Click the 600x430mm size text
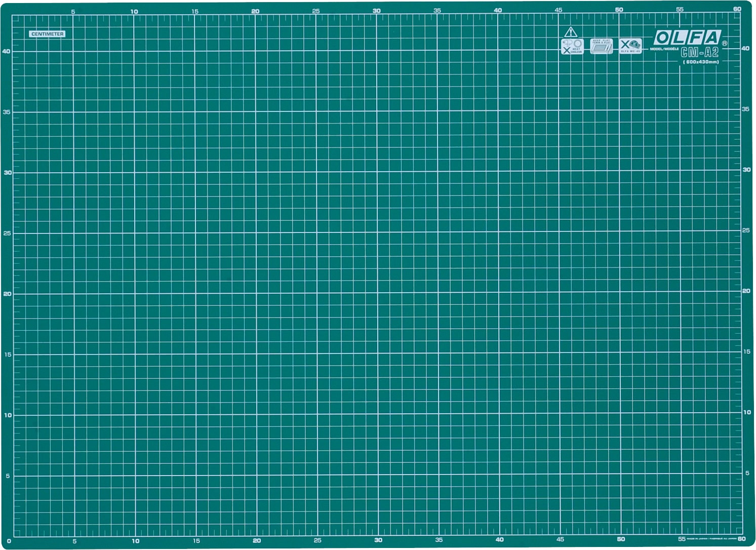 point(701,62)
